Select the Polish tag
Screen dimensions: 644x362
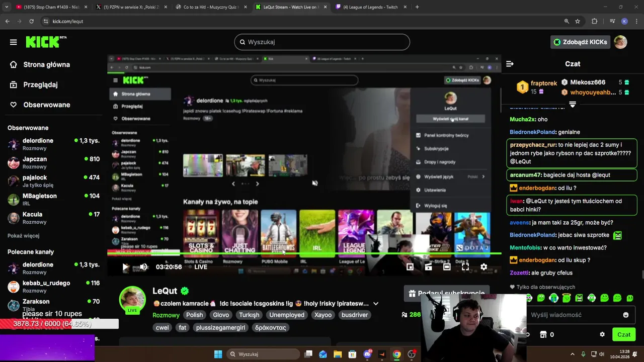click(194, 315)
